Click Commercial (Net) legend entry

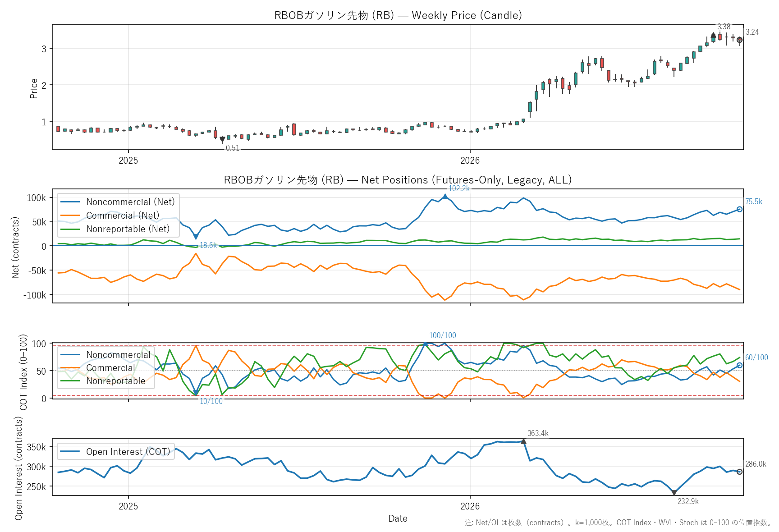pyautogui.click(x=110, y=216)
